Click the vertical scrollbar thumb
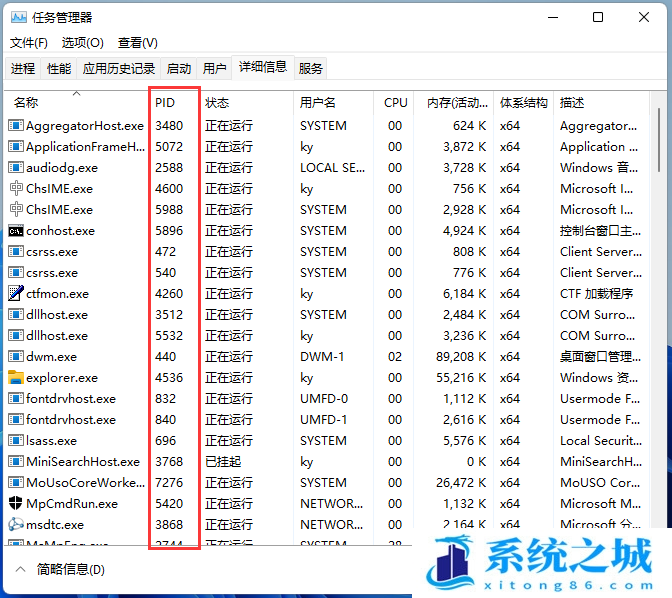Screen dimensions: 672x598 659,140
